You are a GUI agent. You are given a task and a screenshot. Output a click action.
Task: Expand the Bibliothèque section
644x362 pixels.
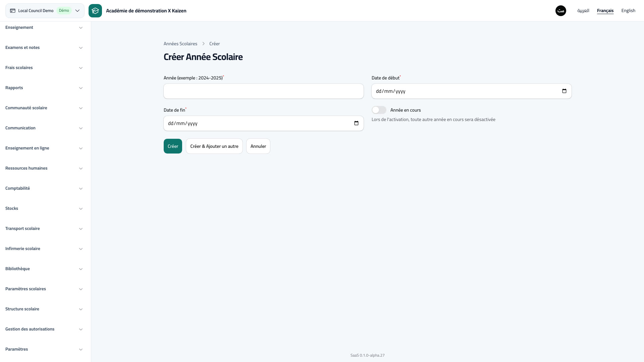click(x=44, y=269)
